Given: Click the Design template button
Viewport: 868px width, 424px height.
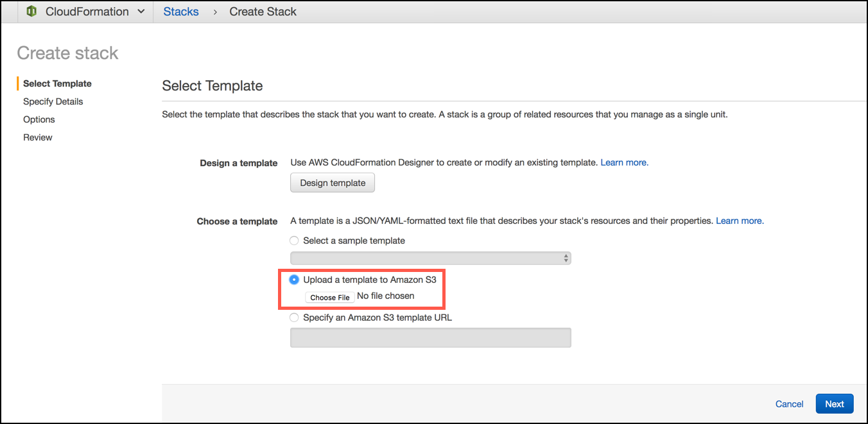Looking at the screenshot, I should (332, 182).
